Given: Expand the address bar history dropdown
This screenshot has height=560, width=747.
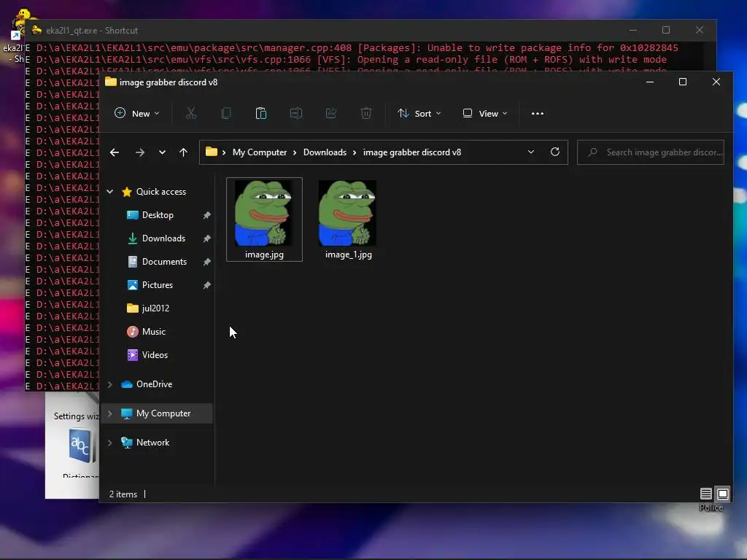Looking at the screenshot, I should coord(531,152).
